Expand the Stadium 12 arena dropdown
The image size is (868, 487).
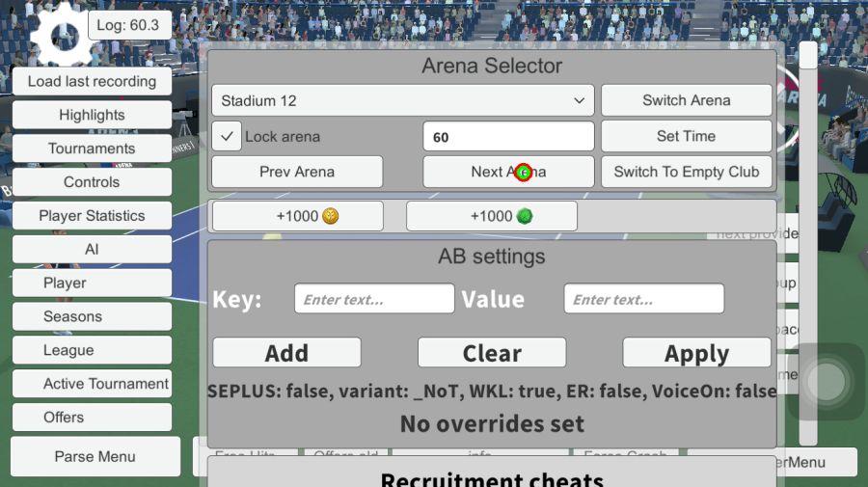[x=402, y=100]
